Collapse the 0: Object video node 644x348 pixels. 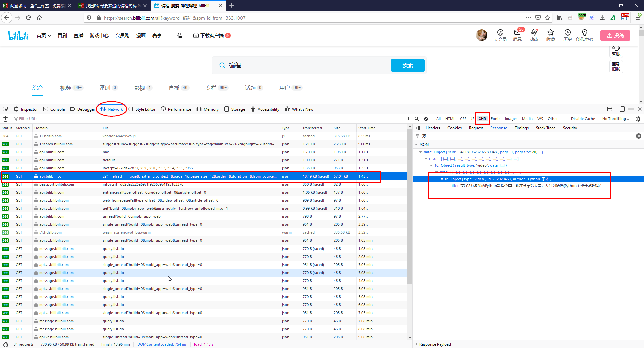442,179
